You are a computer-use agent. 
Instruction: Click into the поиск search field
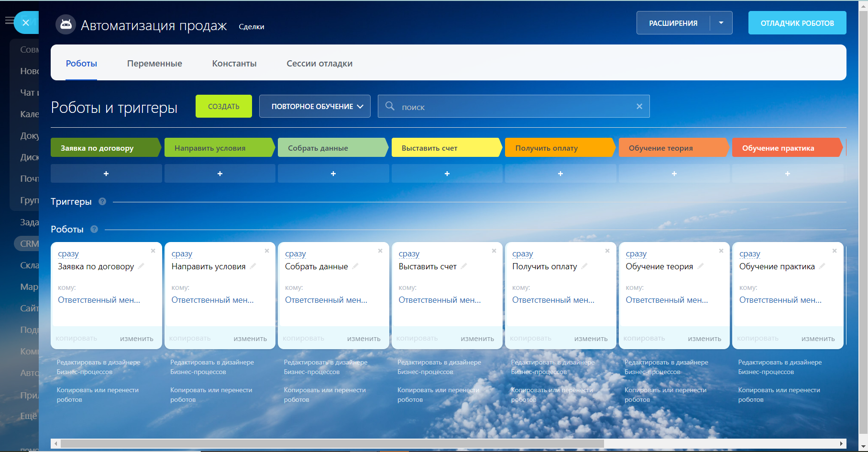(x=512, y=107)
